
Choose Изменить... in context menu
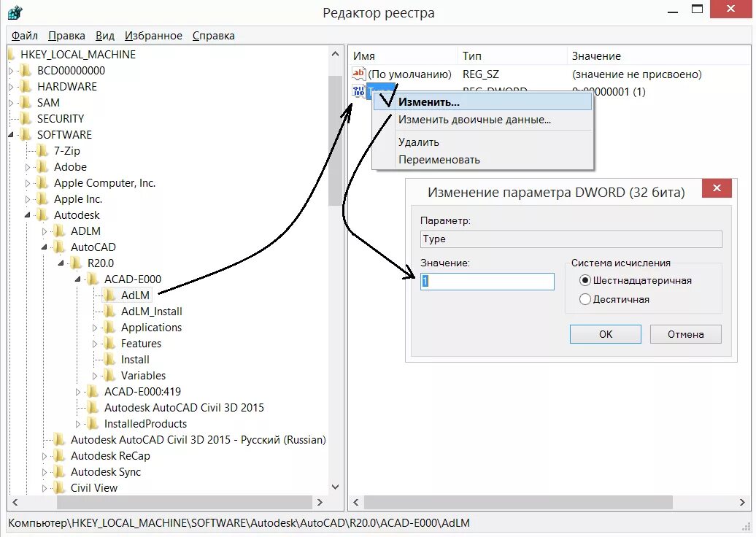tap(482, 101)
